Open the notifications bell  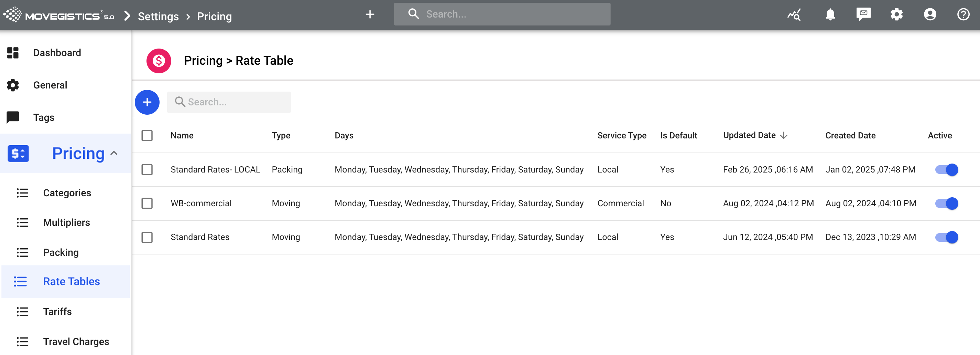[x=830, y=14]
